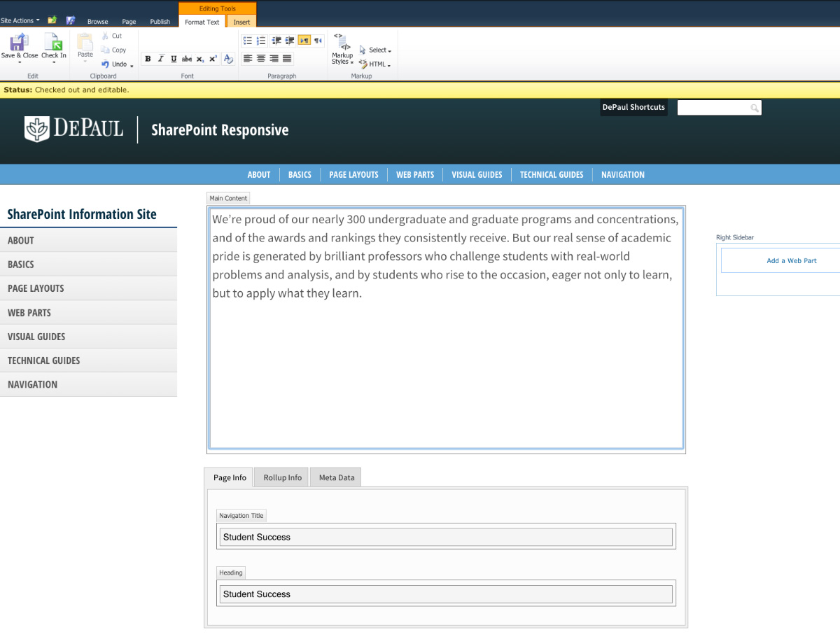Select the bulleted list icon
This screenshot has height=639, width=840.
coord(247,40)
